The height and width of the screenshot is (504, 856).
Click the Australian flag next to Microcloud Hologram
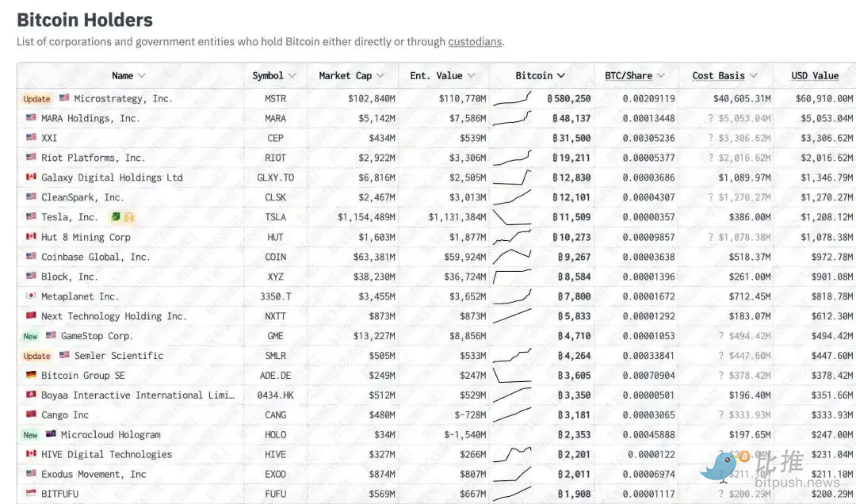(51, 433)
